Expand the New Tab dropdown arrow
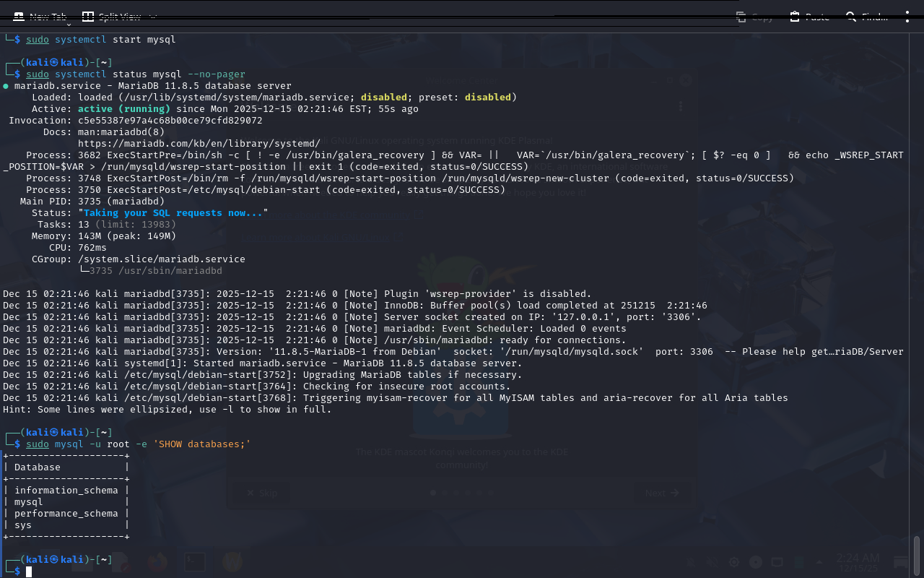Viewport: 924px width, 578px height. click(69, 25)
